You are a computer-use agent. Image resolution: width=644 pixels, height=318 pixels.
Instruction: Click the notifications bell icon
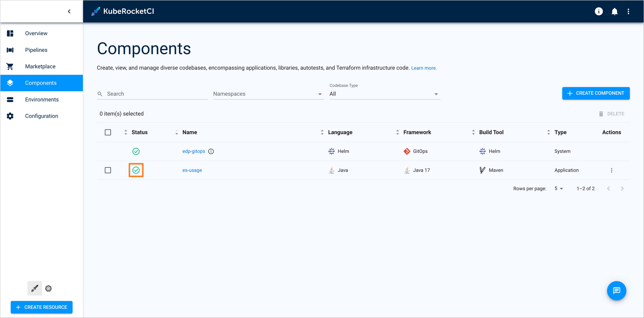[614, 11]
